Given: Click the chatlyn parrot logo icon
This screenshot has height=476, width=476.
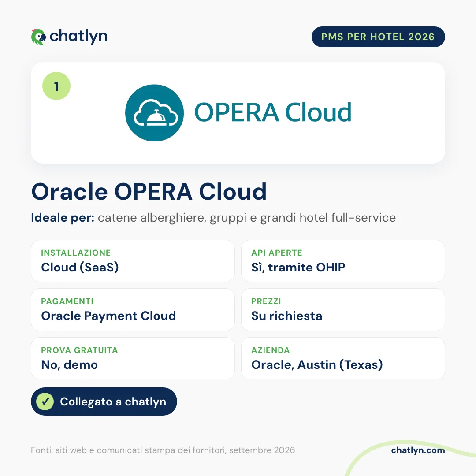Looking at the screenshot, I should (38, 37).
